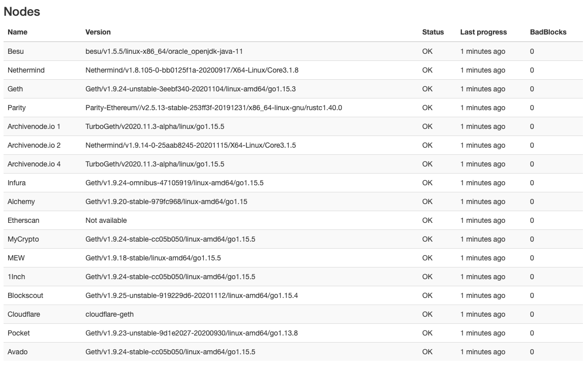Click the cloudflare-geth version text

pos(109,314)
